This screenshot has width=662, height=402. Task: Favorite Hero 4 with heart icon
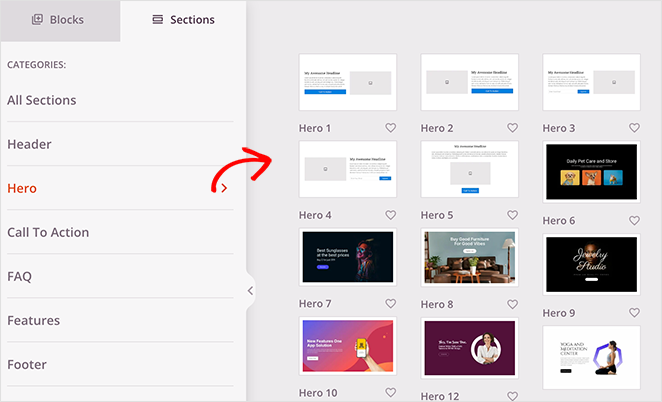[391, 215]
